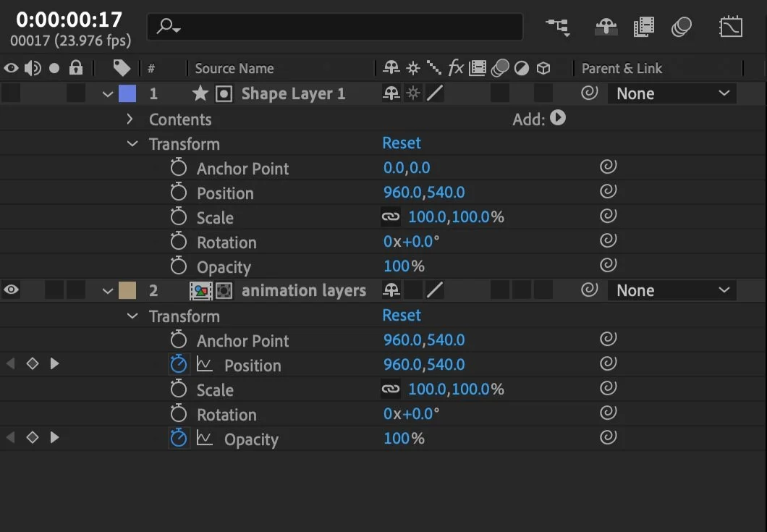Toggle constrain proportions on animation layers Scale

coord(390,389)
